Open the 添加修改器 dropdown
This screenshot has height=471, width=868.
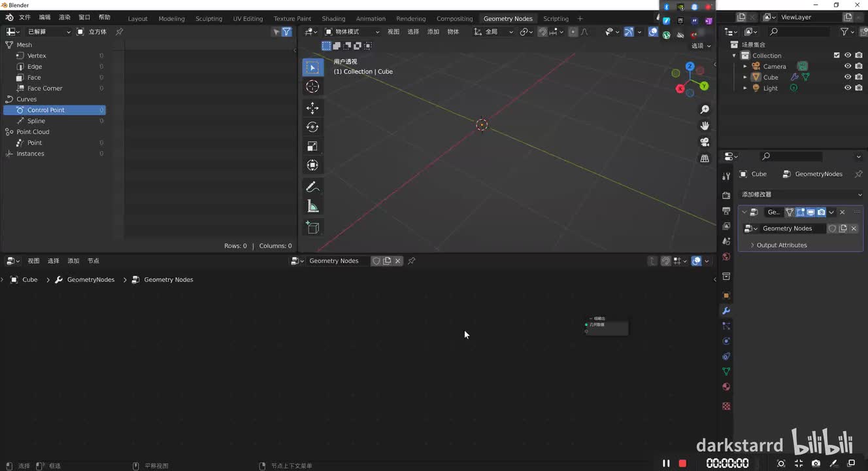801,194
